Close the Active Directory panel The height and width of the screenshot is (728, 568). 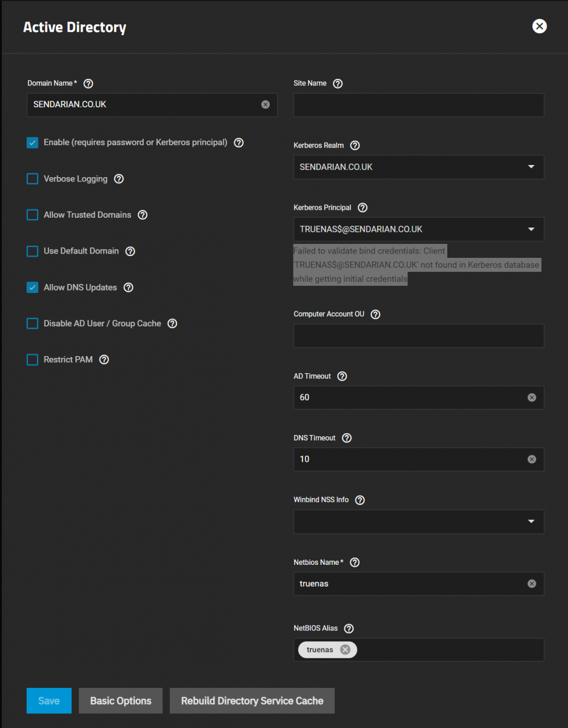click(x=540, y=26)
